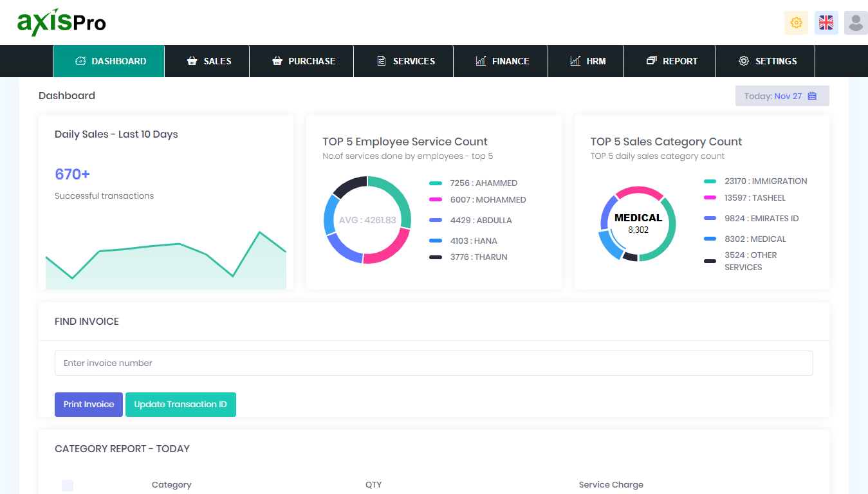Click the Report windows icon
Viewport: 868px width, 494px height.
[x=651, y=61]
